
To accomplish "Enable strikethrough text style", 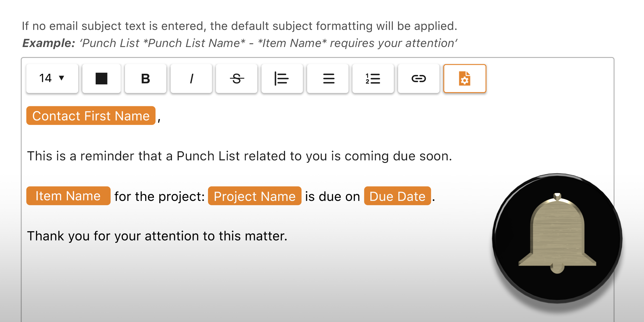I will click(x=236, y=78).
